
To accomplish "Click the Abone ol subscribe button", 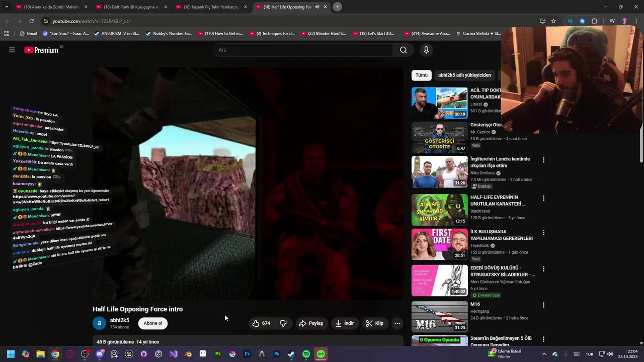I will coord(153,323).
